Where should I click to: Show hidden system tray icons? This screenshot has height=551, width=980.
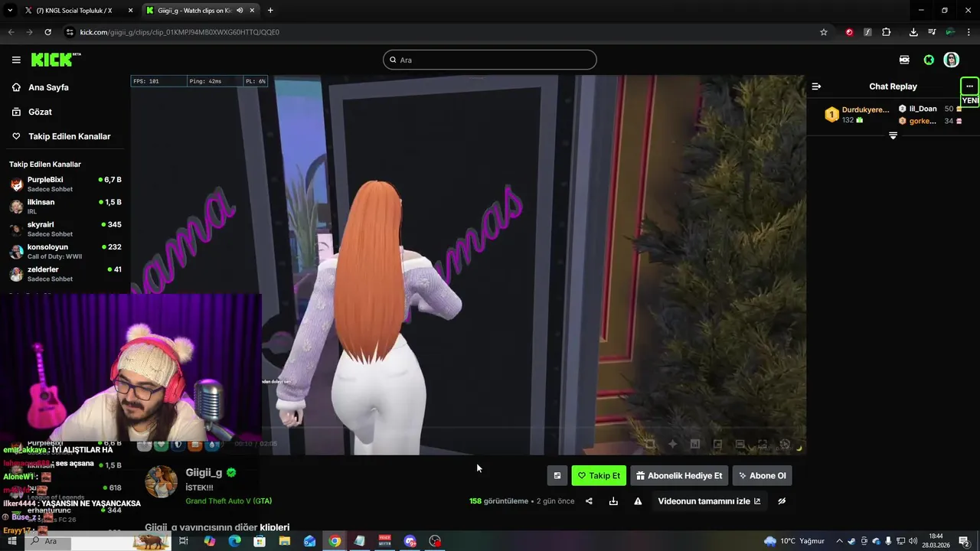[839, 541]
